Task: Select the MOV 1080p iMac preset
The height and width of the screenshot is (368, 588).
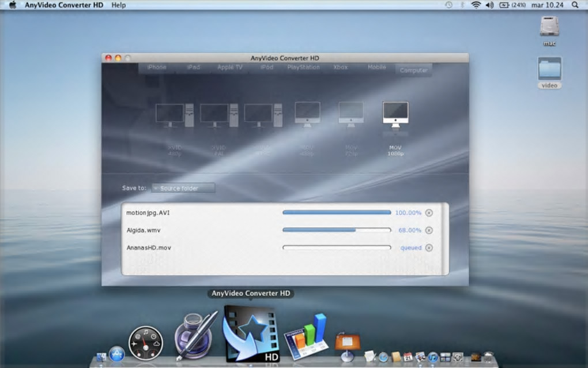Action: tap(395, 114)
